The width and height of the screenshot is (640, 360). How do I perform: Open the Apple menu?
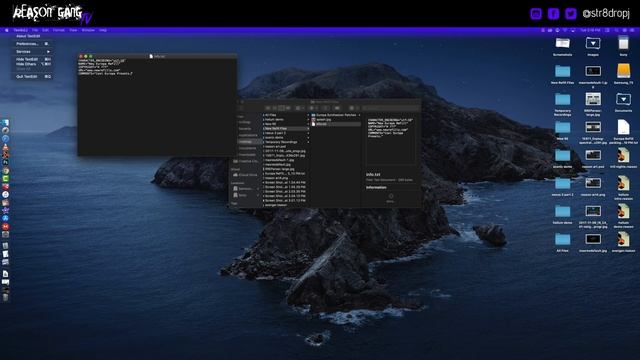coord(7,30)
